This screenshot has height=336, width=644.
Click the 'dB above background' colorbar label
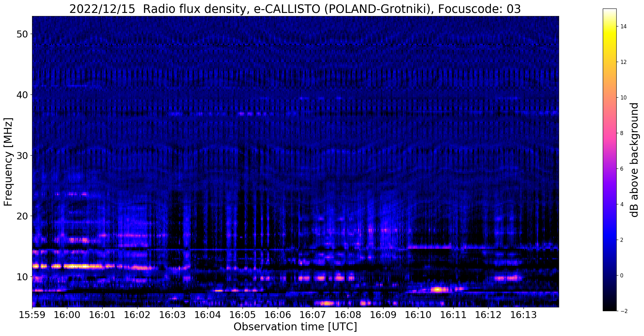[x=635, y=160]
